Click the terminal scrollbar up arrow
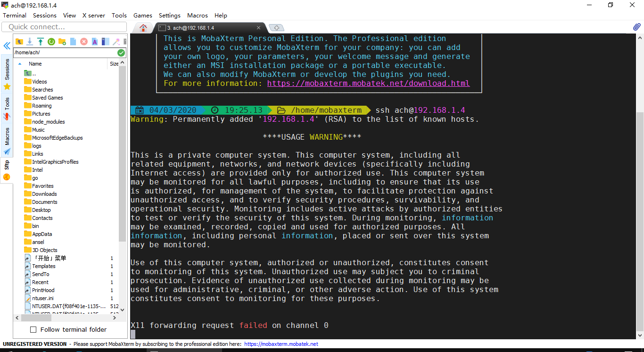 (x=640, y=37)
